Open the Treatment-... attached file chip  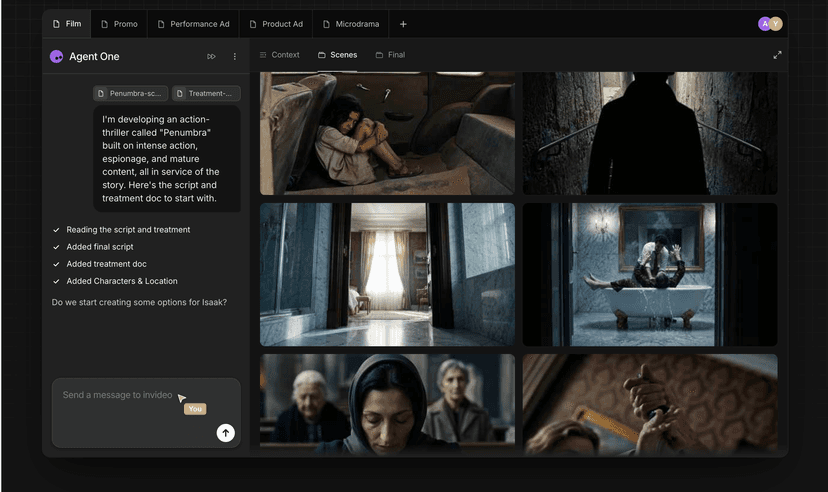tap(206, 93)
